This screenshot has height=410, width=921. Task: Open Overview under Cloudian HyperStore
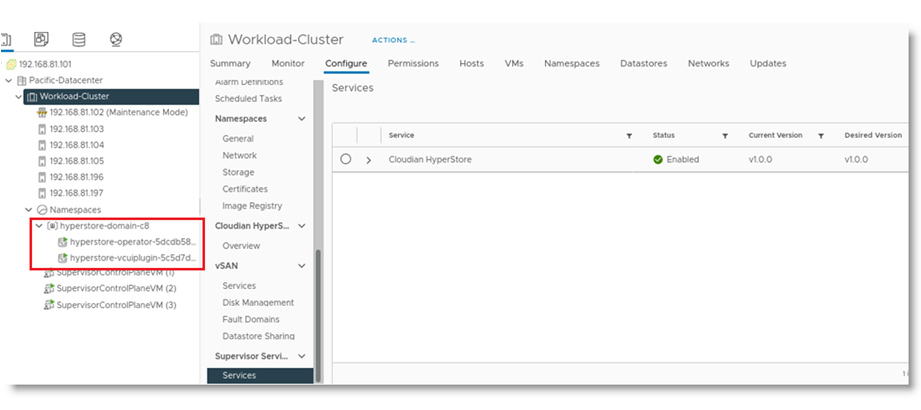click(241, 246)
